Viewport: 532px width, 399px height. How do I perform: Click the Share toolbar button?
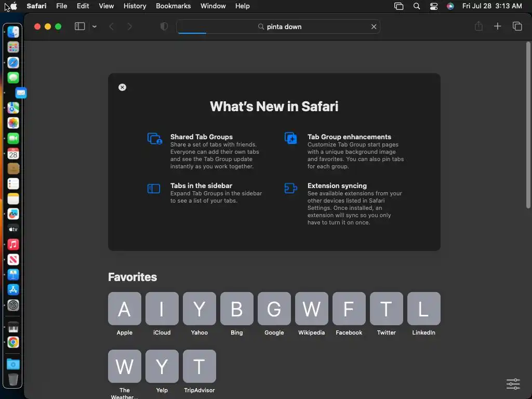[478, 26]
